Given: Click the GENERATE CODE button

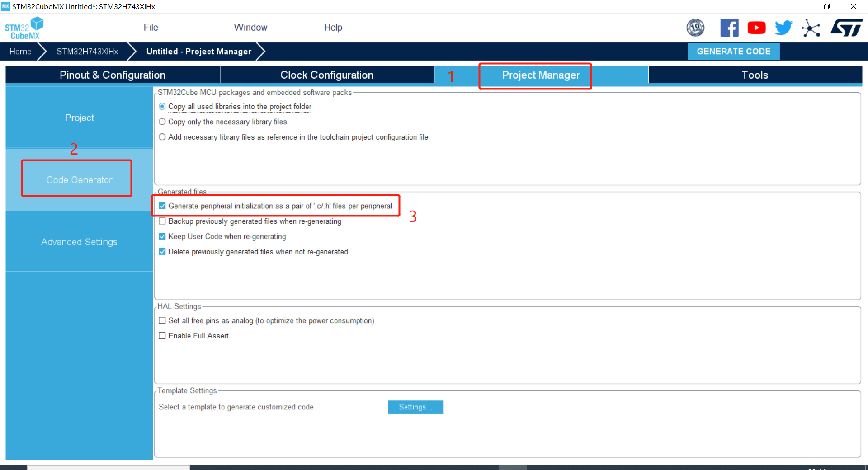Looking at the screenshot, I should [x=733, y=52].
